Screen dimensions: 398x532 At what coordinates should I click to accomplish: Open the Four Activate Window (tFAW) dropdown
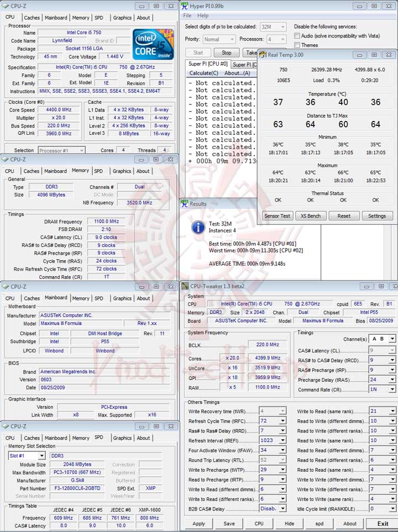[273, 450]
